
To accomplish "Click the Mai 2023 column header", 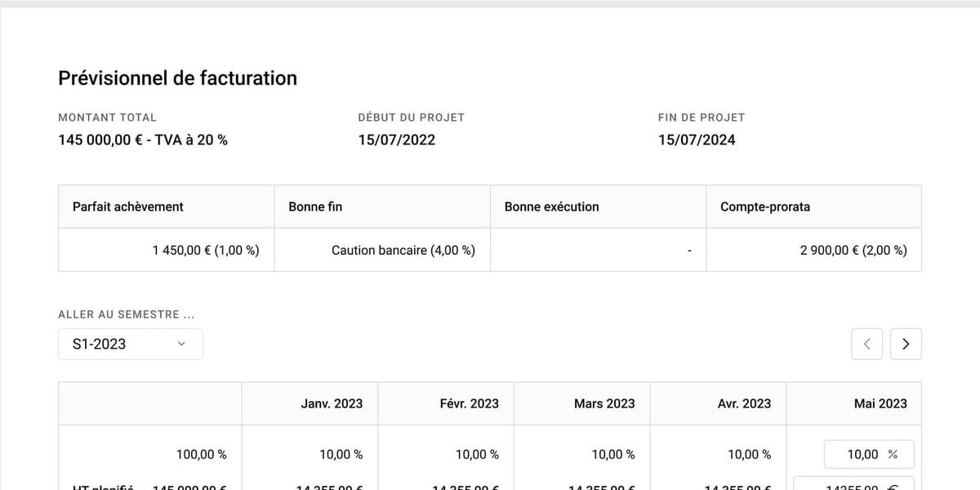I will (x=880, y=403).
